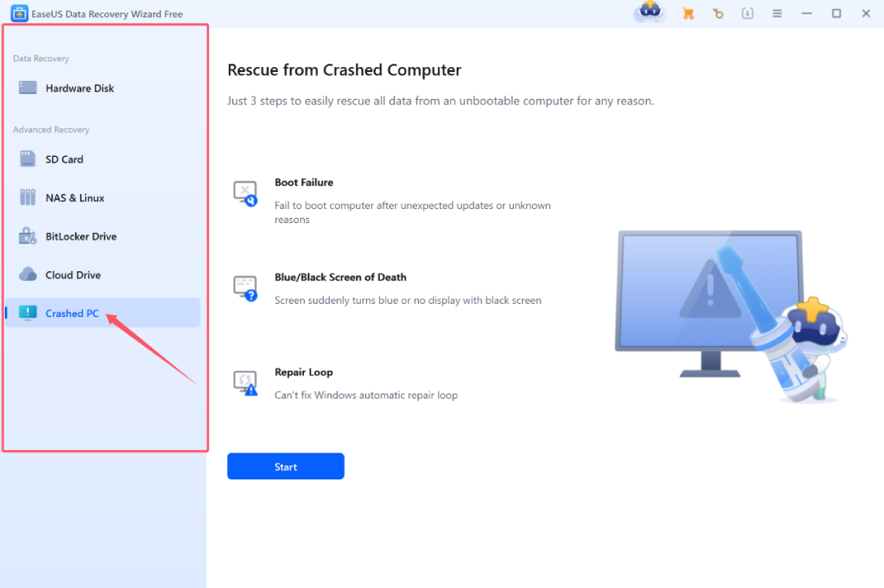The height and width of the screenshot is (588, 884).
Task: Open Cloud Drive recovery
Action: point(103,274)
